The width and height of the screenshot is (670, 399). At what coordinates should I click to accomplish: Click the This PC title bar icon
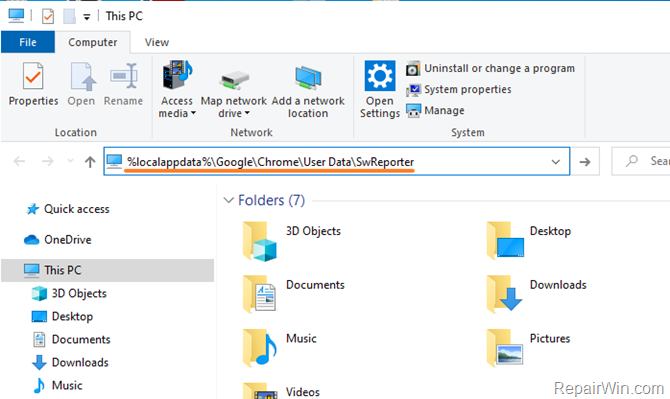pyautogui.click(x=16, y=16)
